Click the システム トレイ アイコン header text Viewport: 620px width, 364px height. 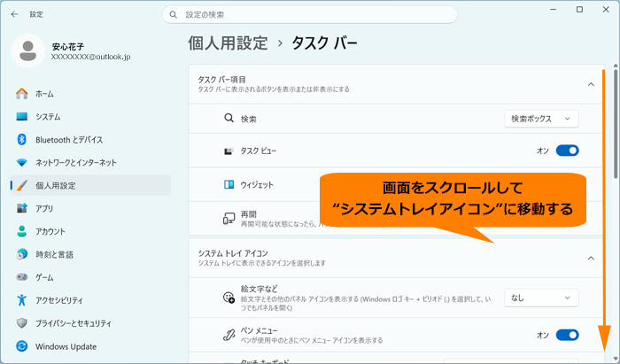pos(233,253)
